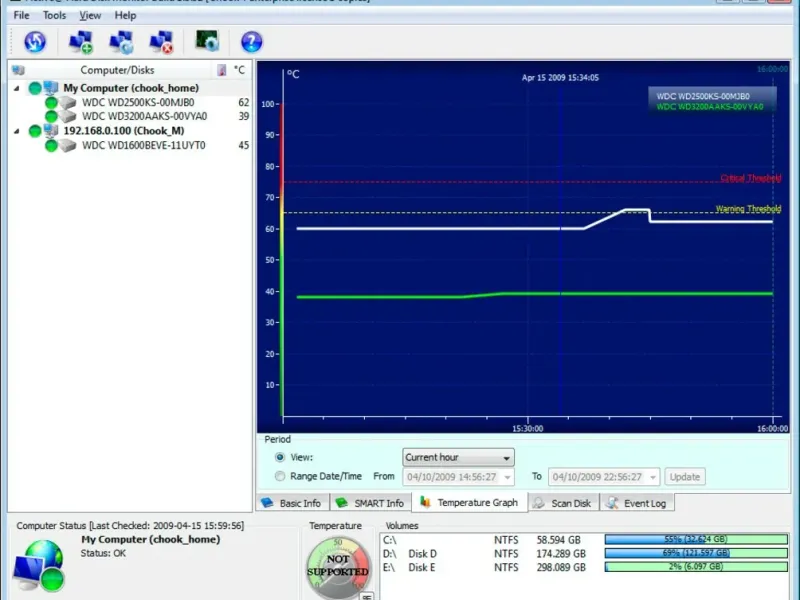Click Edit Remote Computer toolbar icon
Viewport: 800px width, 600px height.
pos(121,42)
